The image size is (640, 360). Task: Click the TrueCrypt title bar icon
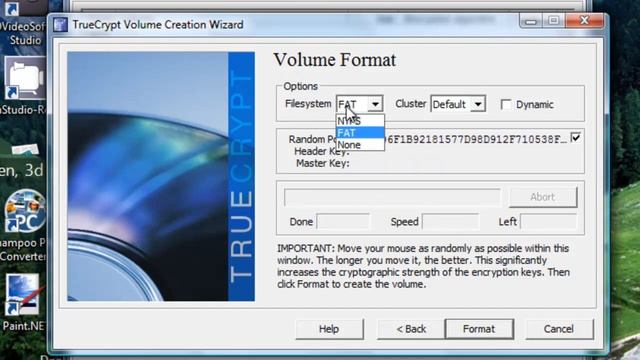(x=60, y=24)
